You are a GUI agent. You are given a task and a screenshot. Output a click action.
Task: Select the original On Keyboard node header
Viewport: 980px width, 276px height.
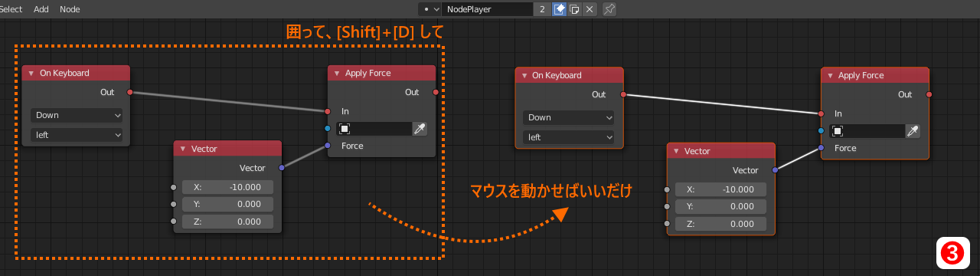(x=76, y=73)
